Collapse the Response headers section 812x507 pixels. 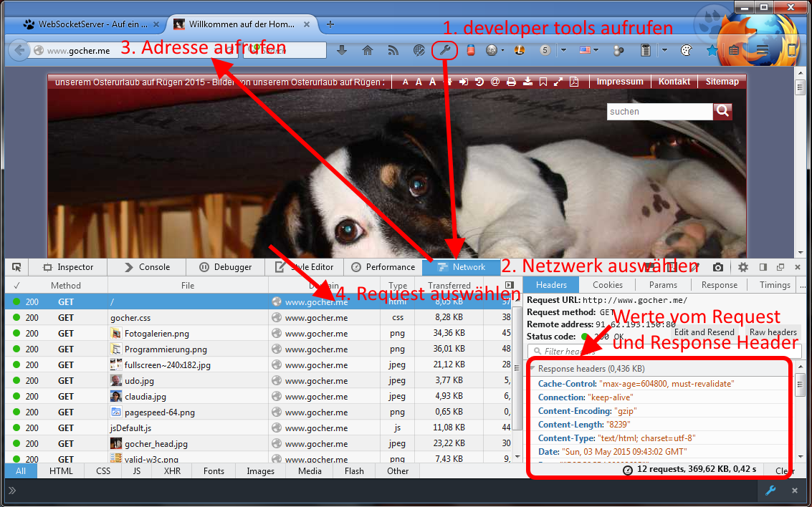532,369
